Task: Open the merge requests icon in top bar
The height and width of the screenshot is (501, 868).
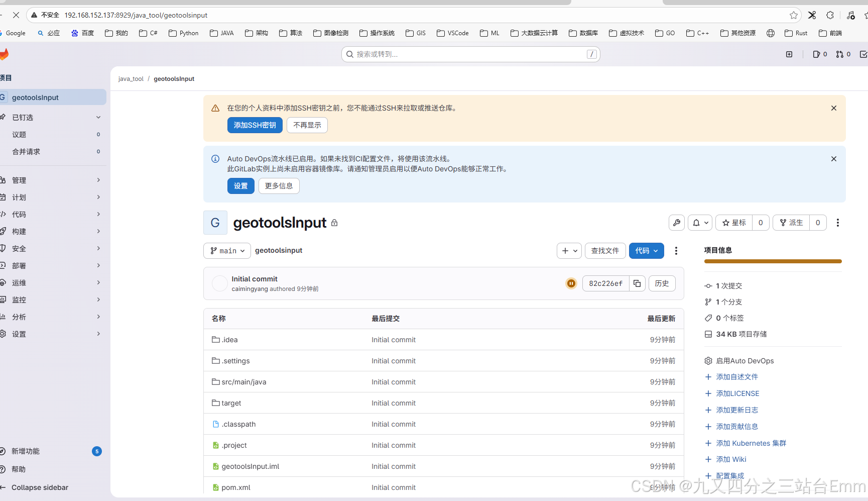Action: 843,54
